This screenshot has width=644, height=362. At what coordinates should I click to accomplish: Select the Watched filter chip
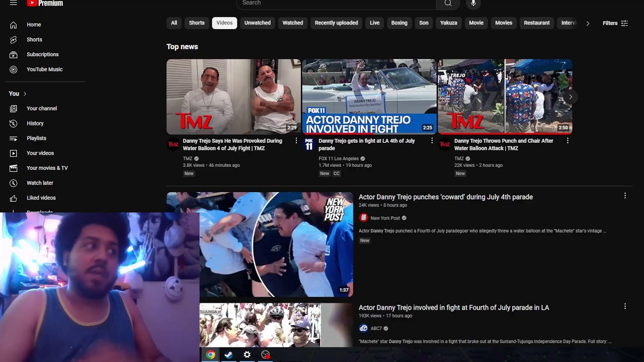(x=293, y=23)
